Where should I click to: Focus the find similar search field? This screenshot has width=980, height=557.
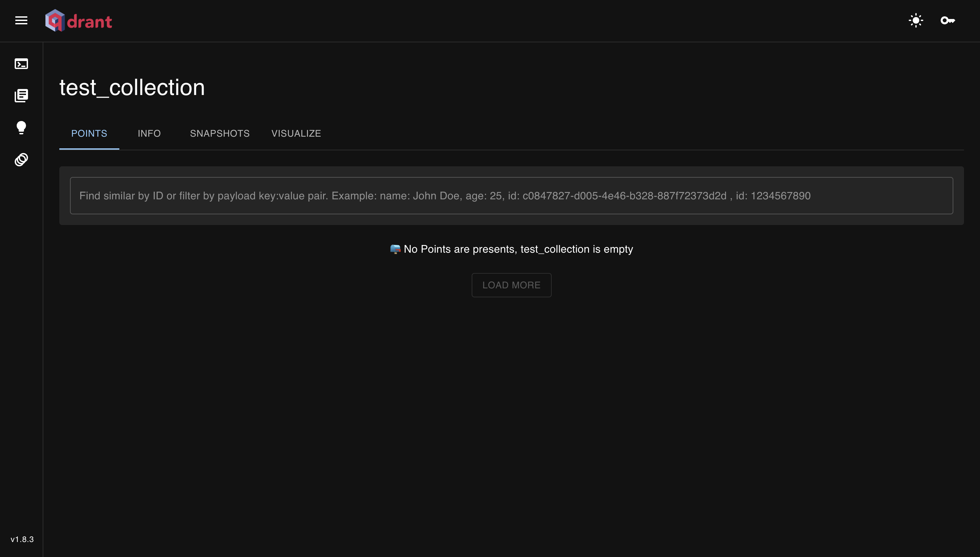pyautogui.click(x=511, y=195)
